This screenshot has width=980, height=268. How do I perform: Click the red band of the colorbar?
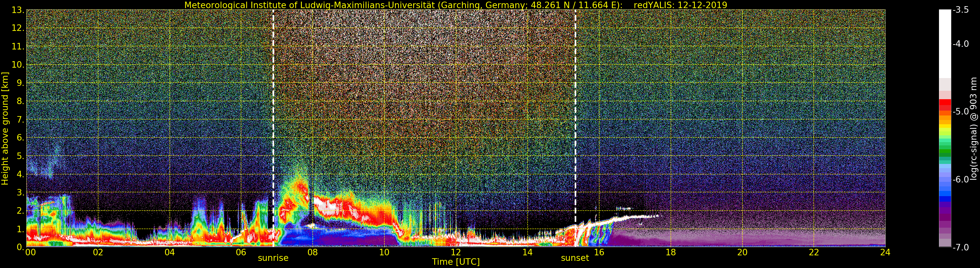pyautogui.click(x=945, y=104)
